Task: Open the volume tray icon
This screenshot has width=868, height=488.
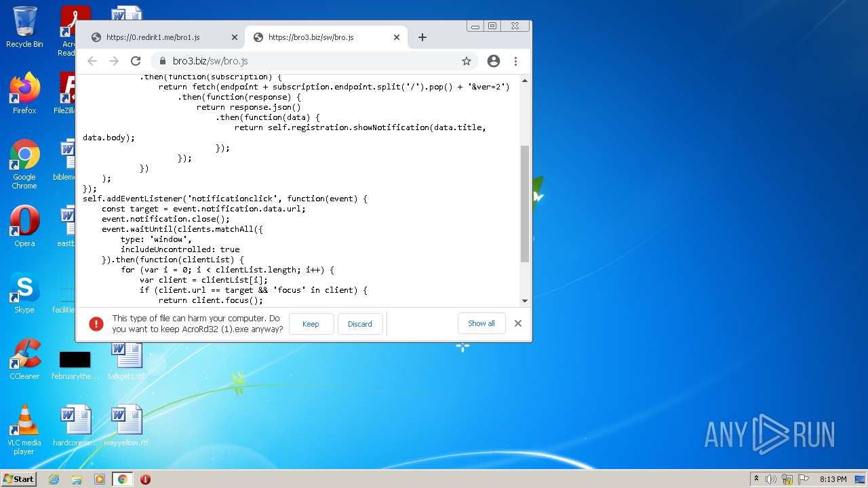Action: click(771, 479)
